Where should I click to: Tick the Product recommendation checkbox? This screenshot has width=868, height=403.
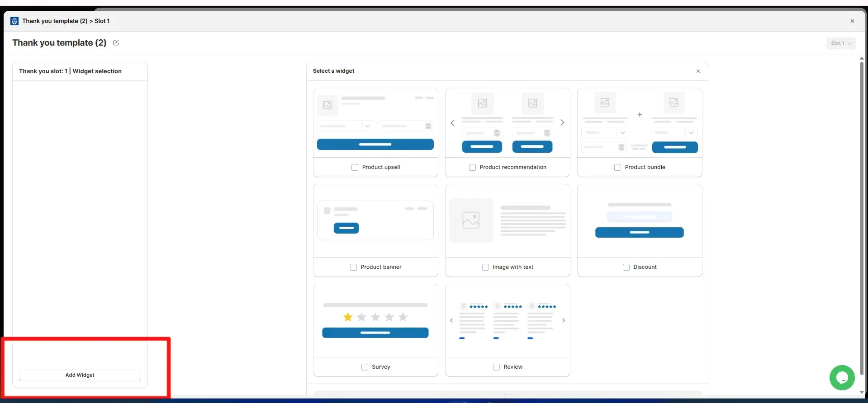pos(472,167)
